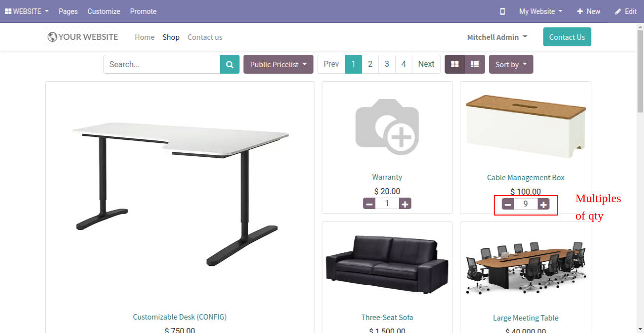This screenshot has width=644, height=333.
Task: Click the Edit pencil button
Action: pos(626,11)
